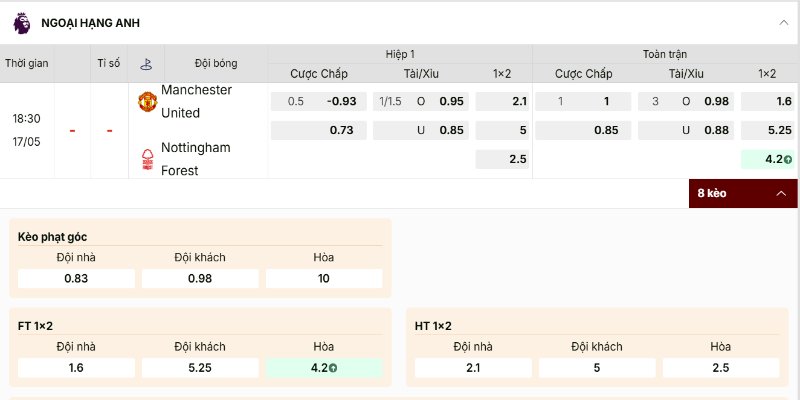Image resolution: width=800 pixels, height=400 pixels.
Task: Click the Manchester United team name
Action: click(196, 102)
